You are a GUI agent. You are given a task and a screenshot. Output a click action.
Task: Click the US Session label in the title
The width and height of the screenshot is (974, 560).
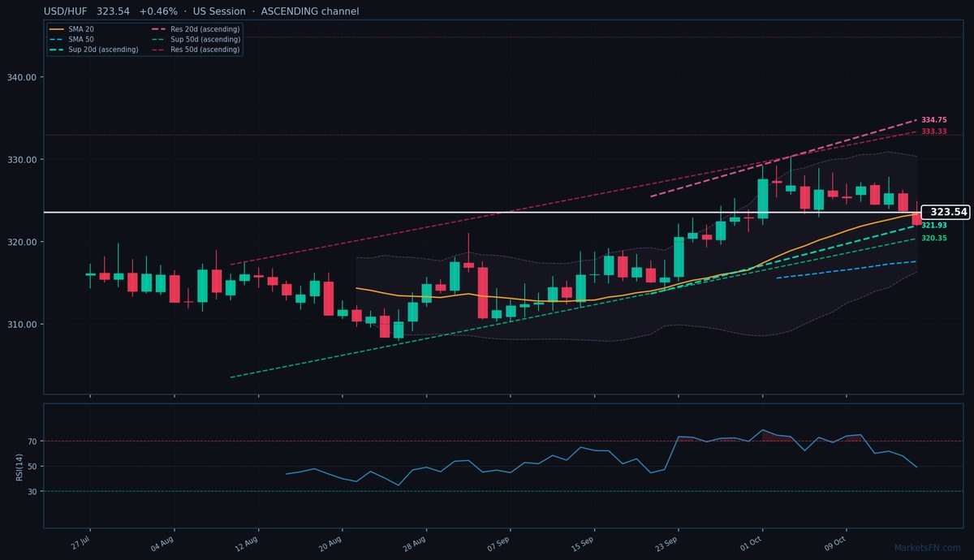[x=219, y=11]
